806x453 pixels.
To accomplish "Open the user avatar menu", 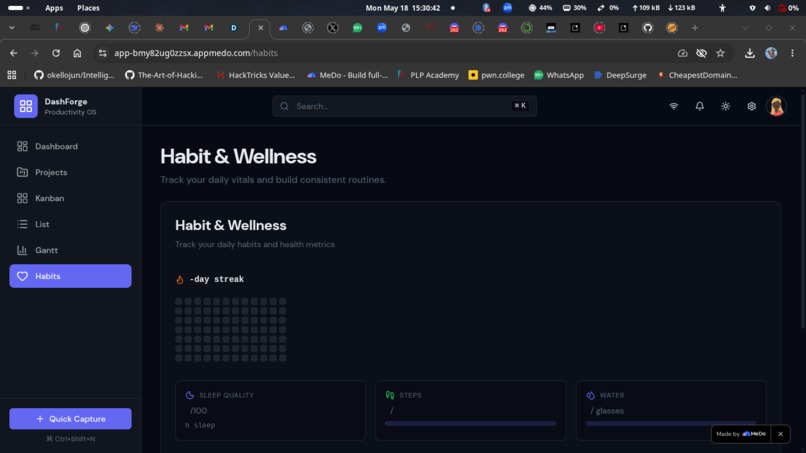I will point(777,106).
